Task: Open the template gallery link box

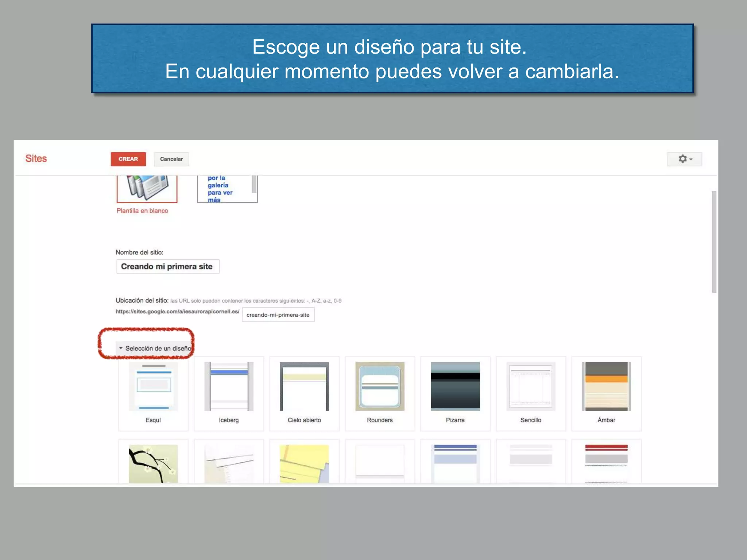Action: 227,189
